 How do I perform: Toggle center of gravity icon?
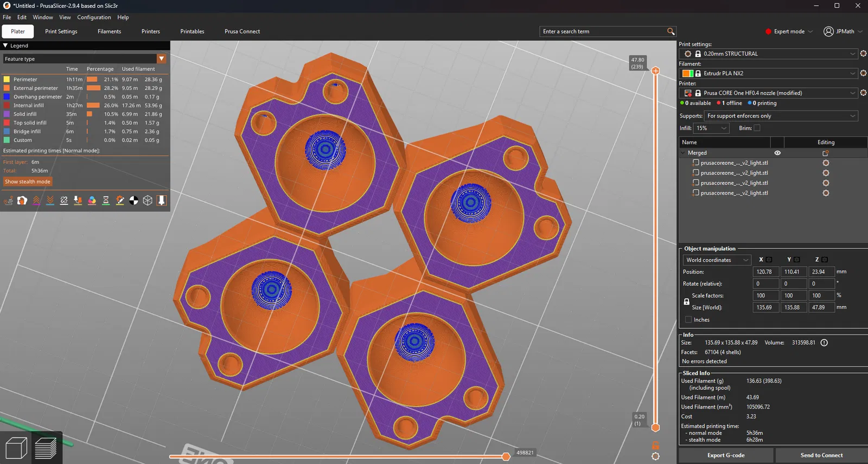134,201
